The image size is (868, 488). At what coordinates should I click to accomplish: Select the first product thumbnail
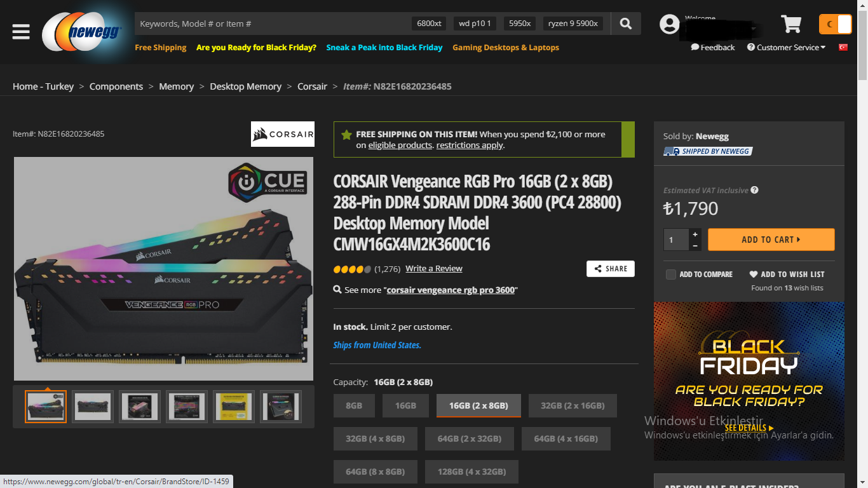click(46, 407)
